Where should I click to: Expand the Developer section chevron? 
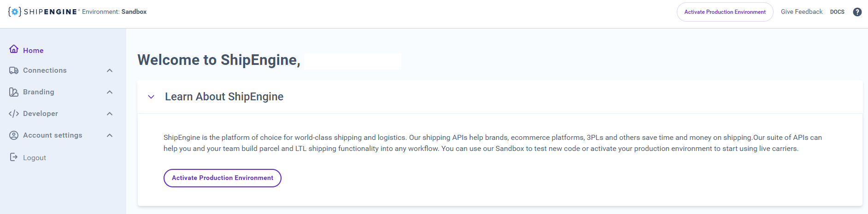(110, 114)
